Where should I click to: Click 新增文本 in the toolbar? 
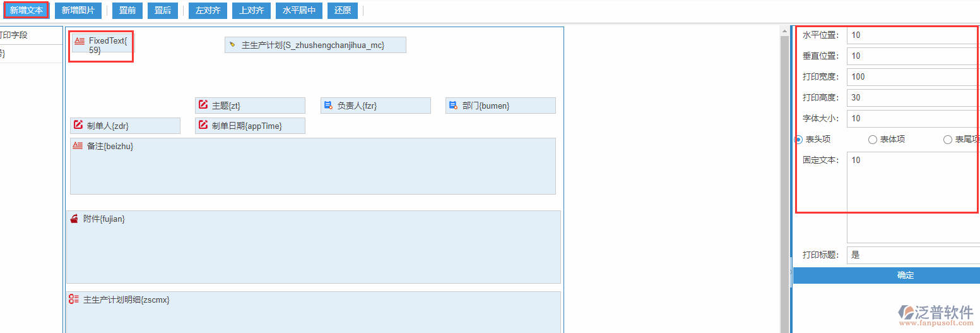click(x=27, y=11)
